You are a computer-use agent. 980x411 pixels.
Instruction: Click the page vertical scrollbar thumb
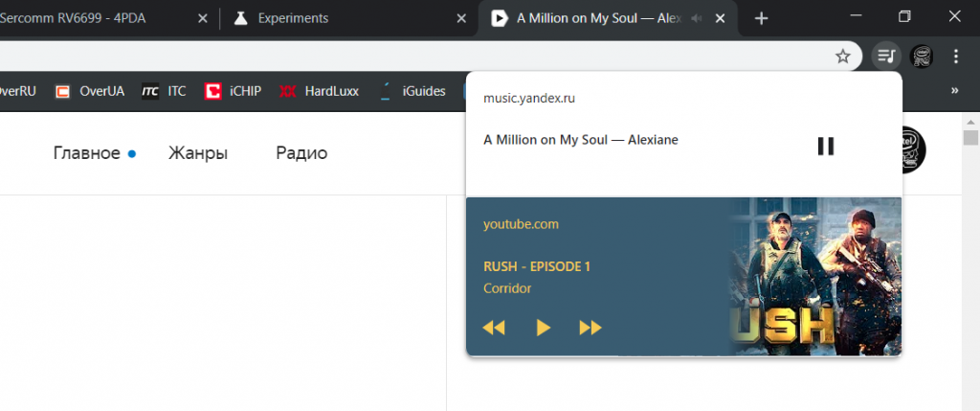970,138
